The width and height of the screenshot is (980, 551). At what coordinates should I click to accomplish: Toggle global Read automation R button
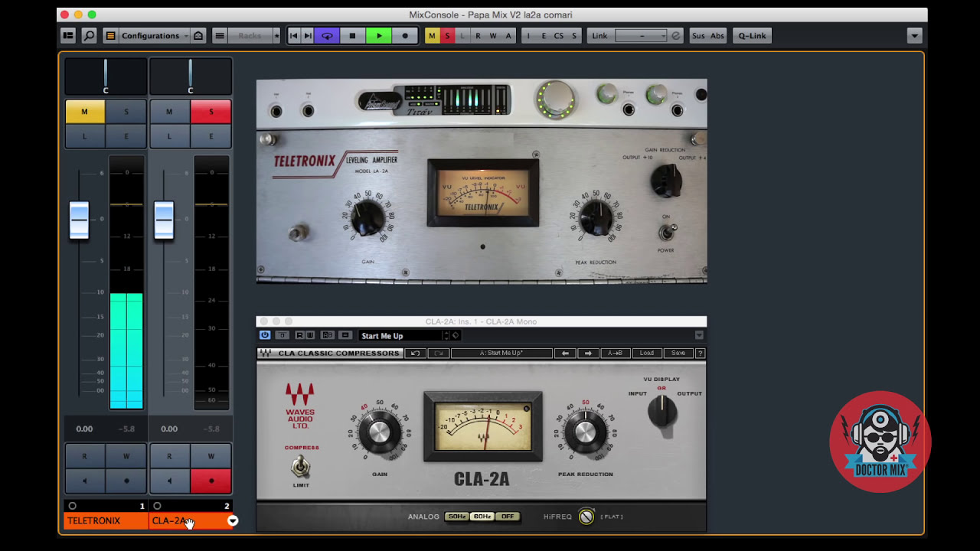coord(478,36)
